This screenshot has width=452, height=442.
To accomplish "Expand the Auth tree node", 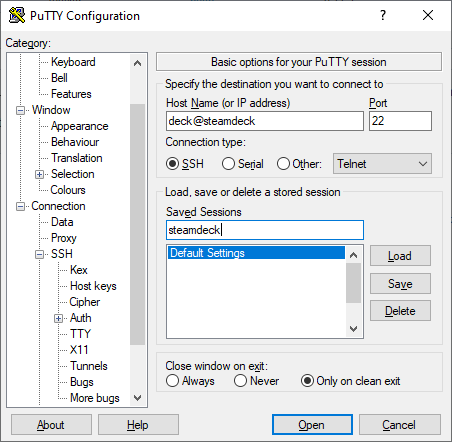I will coord(58,318).
